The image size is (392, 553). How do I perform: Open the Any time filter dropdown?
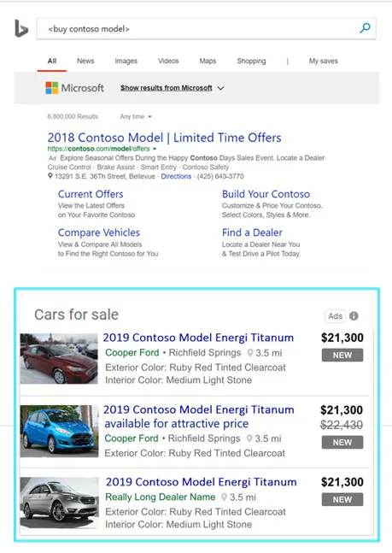point(136,116)
